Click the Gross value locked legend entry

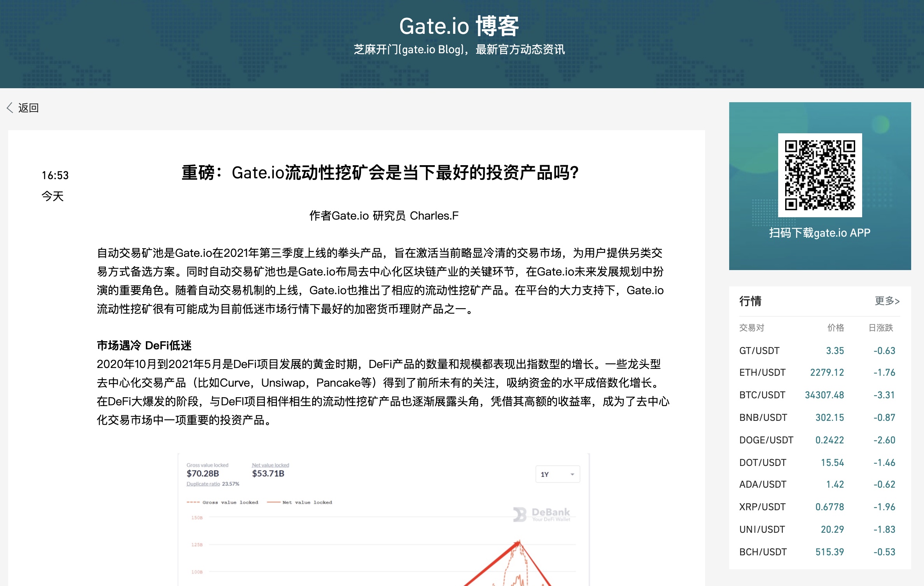tap(222, 502)
